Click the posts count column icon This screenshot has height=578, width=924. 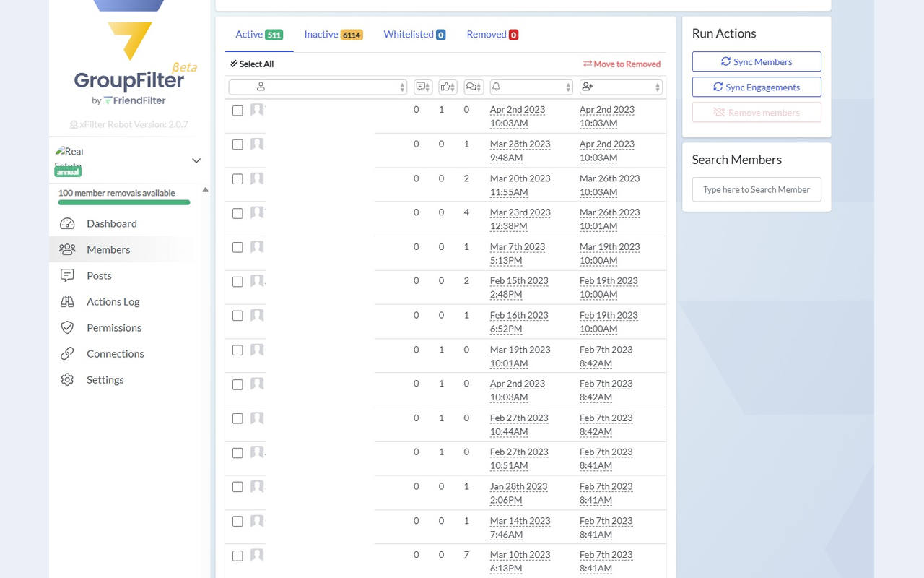(420, 87)
